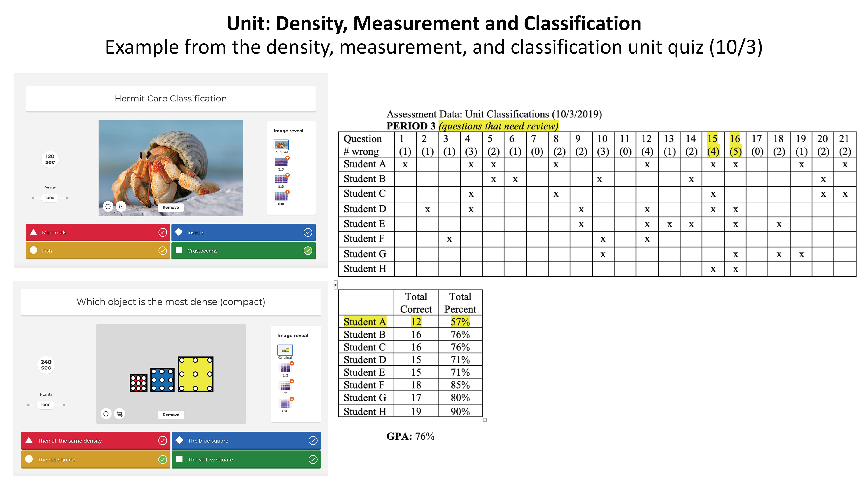Image resolution: width=868 pixels, height=488 pixels.
Task: Toggle the correct checkmark on the Insects answer
Action: (308, 232)
